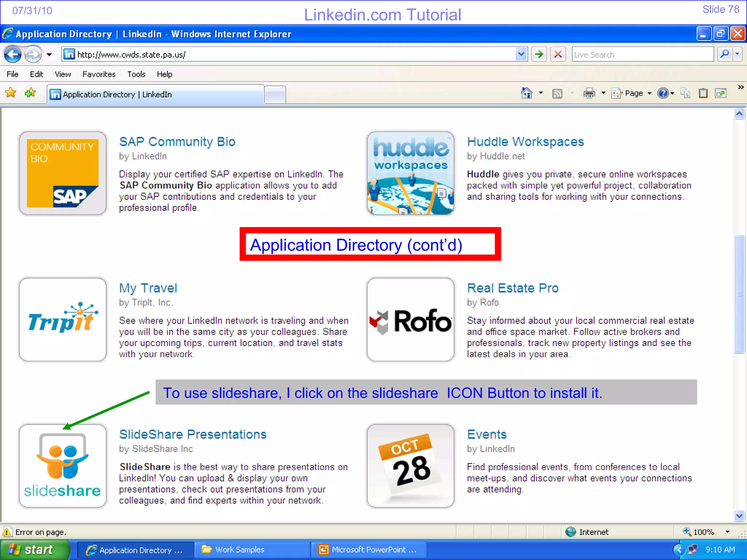The image size is (747, 560).
Task: Expand the address bar history dropdown
Action: click(x=522, y=55)
